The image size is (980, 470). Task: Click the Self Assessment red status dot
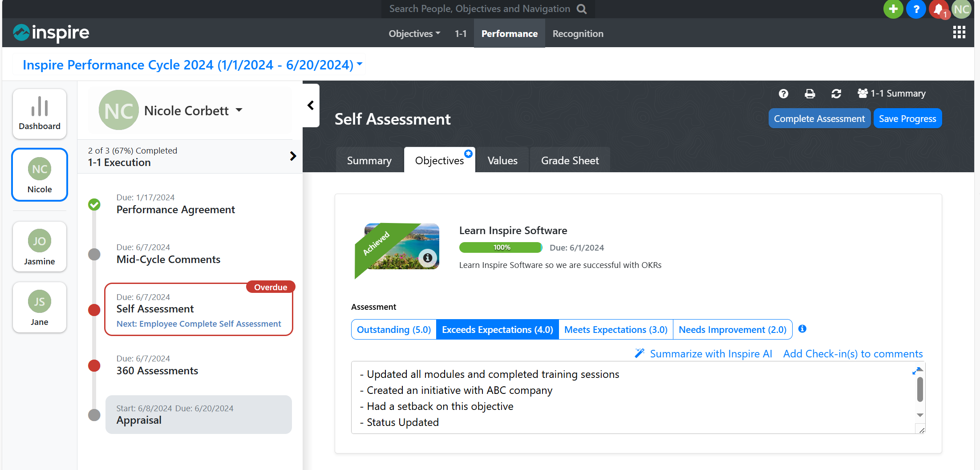click(94, 310)
